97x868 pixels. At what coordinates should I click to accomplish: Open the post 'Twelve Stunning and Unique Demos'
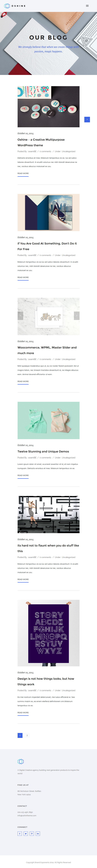pos(43,451)
